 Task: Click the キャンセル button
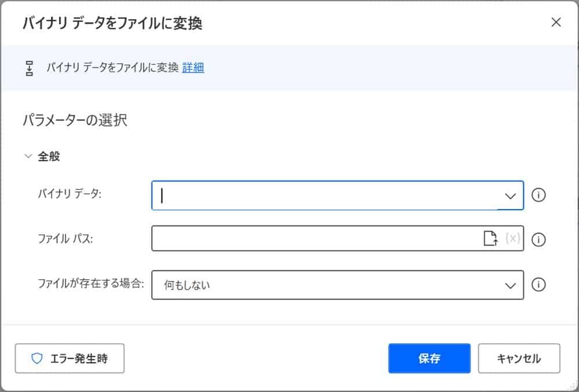pyautogui.click(x=519, y=358)
